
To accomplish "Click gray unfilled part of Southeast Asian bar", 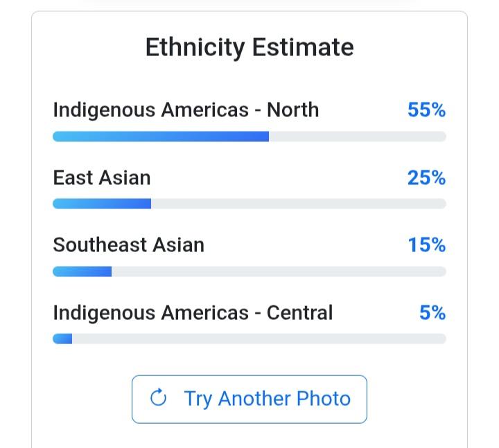I will tap(277, 271).
